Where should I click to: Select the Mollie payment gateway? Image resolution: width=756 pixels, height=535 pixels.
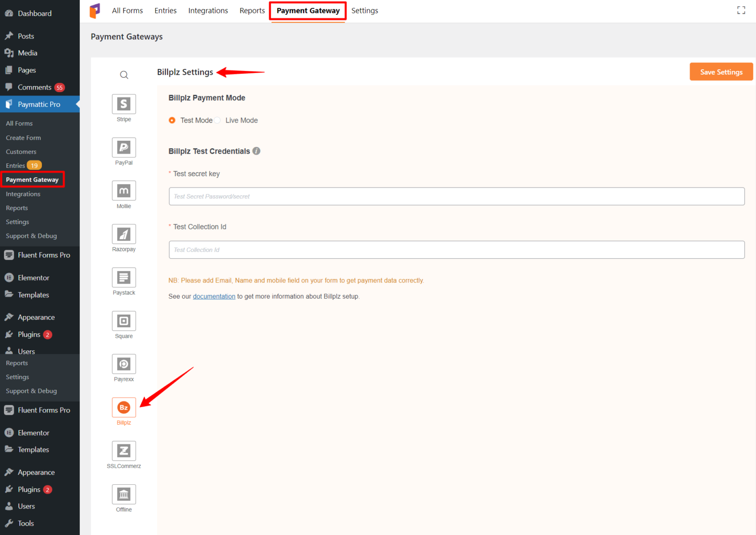(x=124, y=190)
